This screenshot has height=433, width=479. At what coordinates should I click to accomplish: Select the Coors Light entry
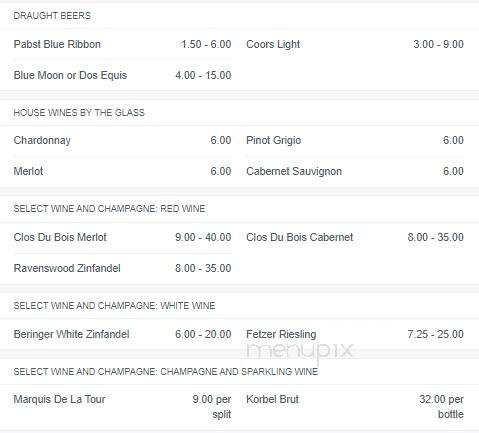pyautogui.click(x=273, y=44)
